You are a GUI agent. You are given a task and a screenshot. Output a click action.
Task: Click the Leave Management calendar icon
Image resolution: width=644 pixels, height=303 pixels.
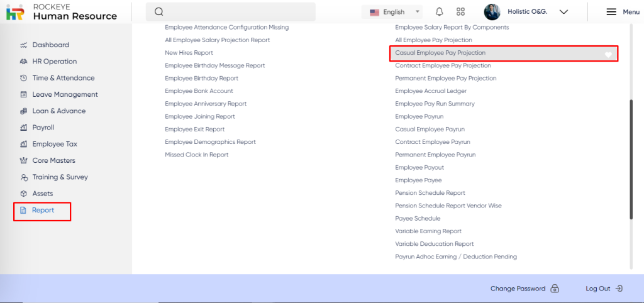pyautogui.click(x=24, y=94)
